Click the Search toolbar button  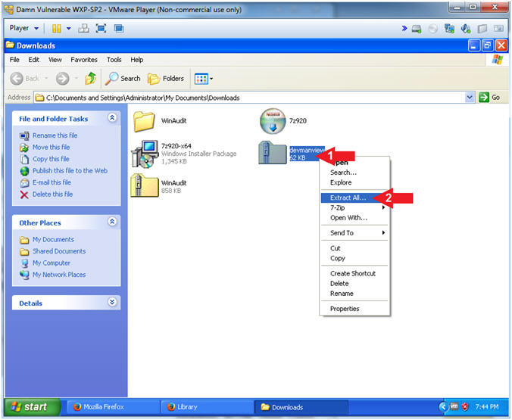(x=123, y=79)
